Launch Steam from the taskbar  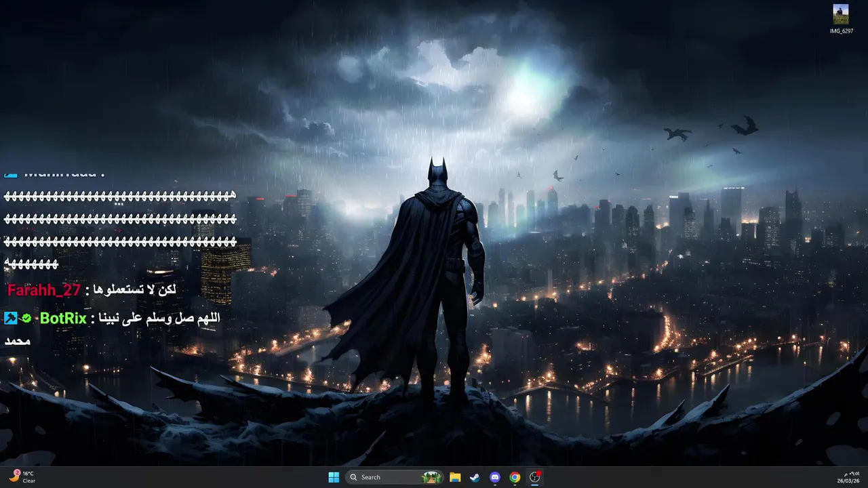pos(475,477)
